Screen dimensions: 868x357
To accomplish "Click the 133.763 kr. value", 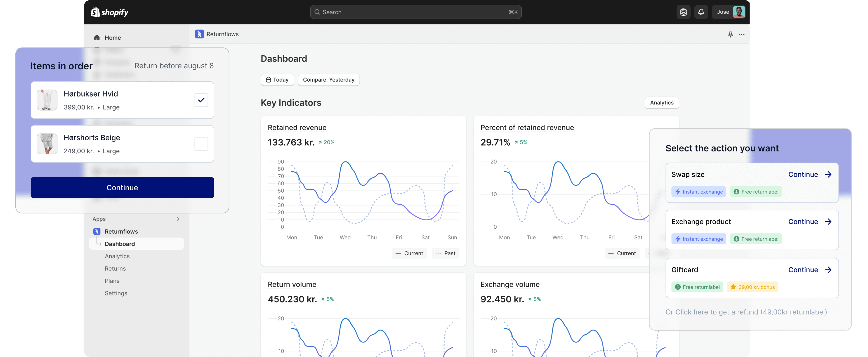I will coord(291,143).
